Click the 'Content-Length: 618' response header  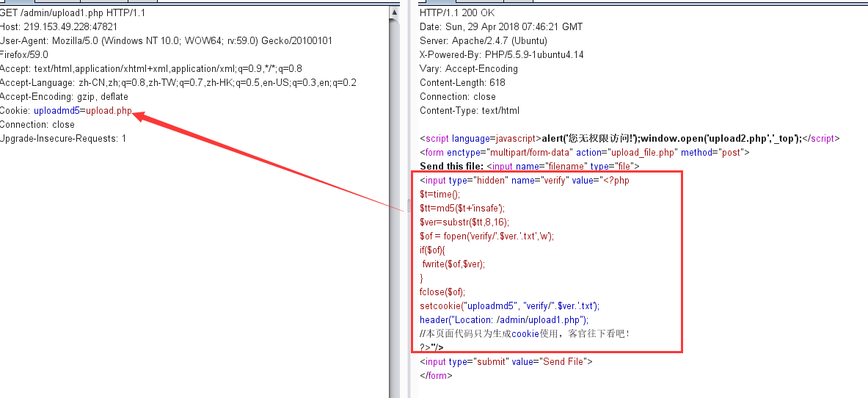click(x=462, y=82)
